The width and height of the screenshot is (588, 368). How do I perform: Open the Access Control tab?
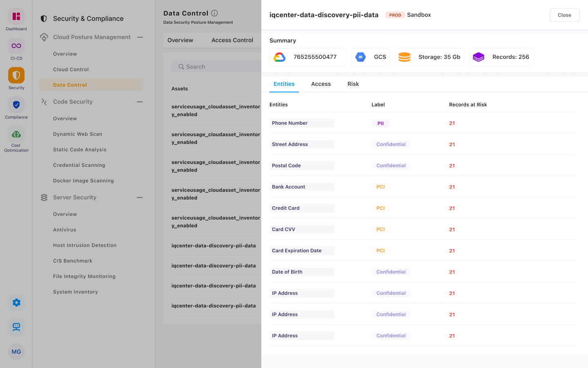tap(232, 40)
